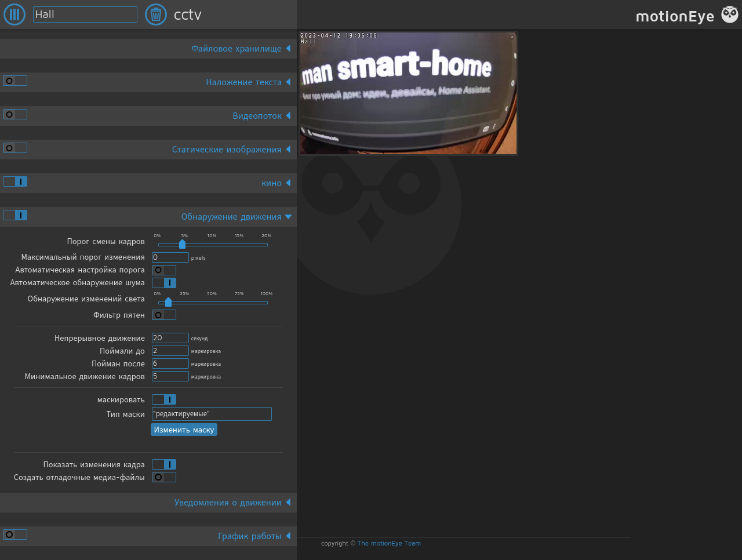The width and height of the screenshot is (742, 560).
Task: Click the motionEye title text
Action: pos(675,16)
